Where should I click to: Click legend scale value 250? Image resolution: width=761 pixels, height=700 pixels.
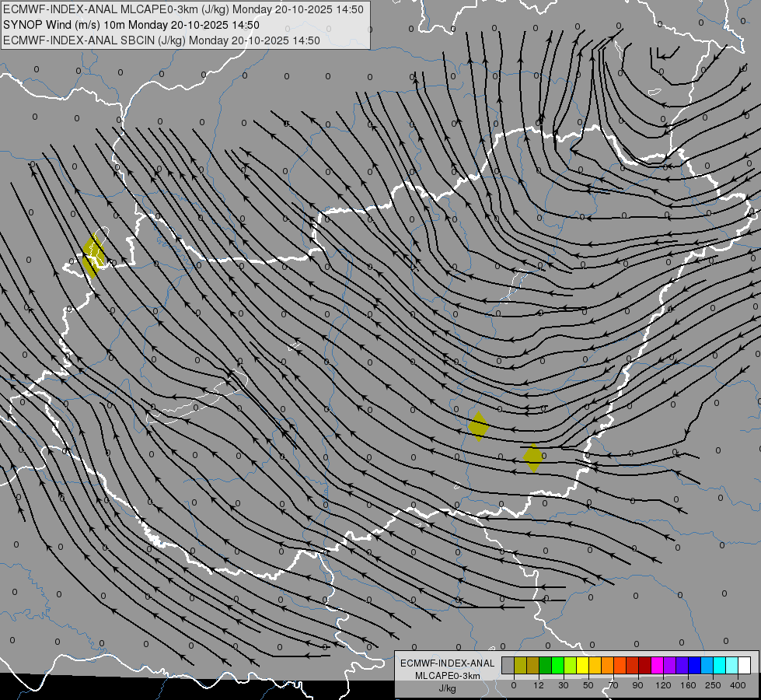point(713,685)
